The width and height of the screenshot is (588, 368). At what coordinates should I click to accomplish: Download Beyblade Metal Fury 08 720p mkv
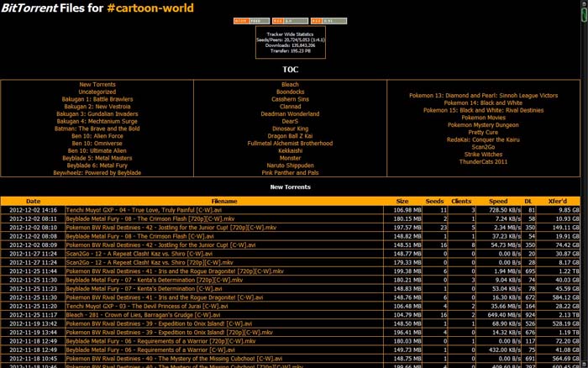coord(150,218)
